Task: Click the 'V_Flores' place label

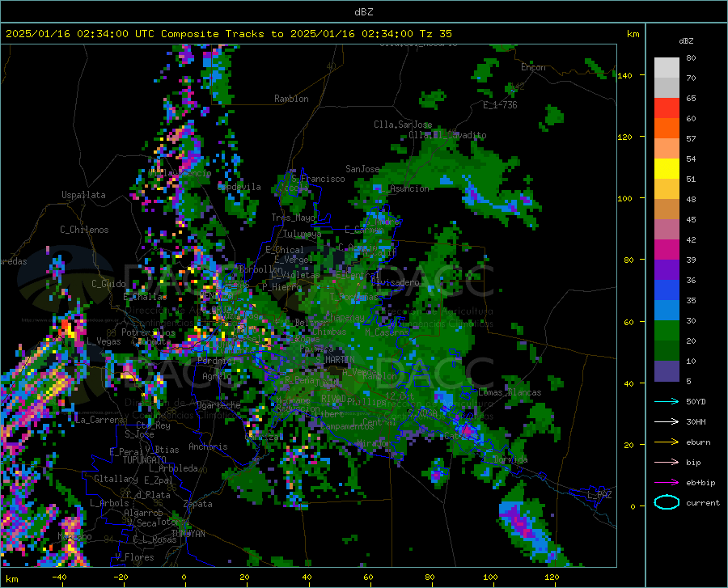Action: click(134, 557)
